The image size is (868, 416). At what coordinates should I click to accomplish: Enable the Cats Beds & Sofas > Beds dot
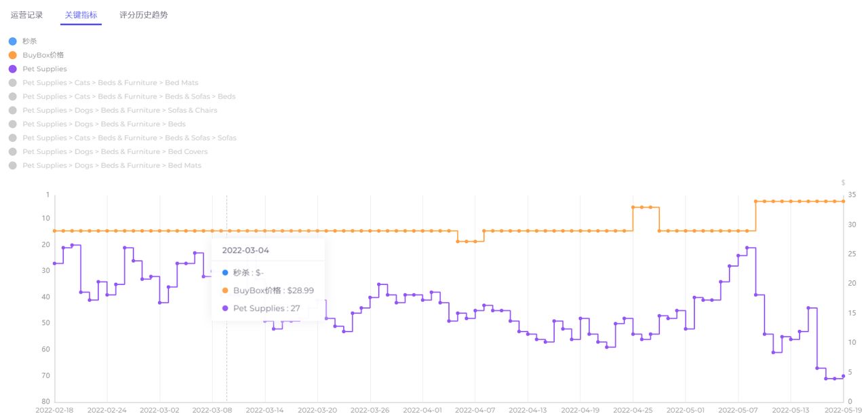(13, 96)
